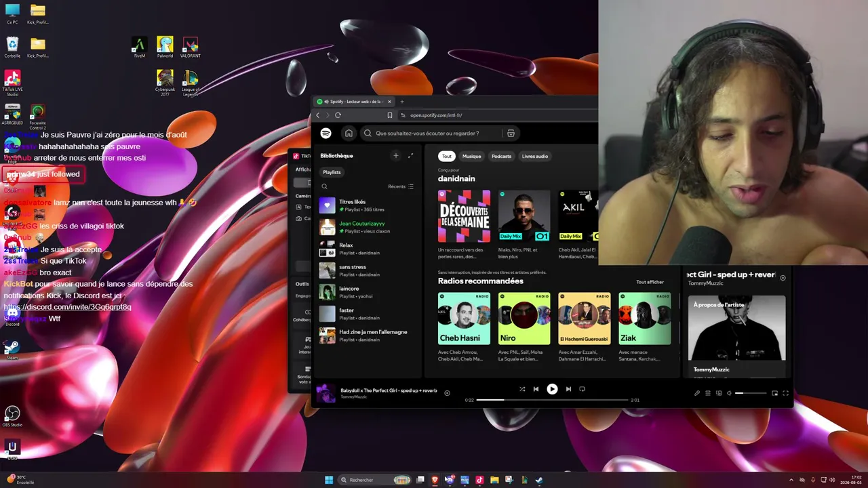Open the Babydoll x The Perfect Girl track title
The image size is (868, 488).
(x=389, y=390)
